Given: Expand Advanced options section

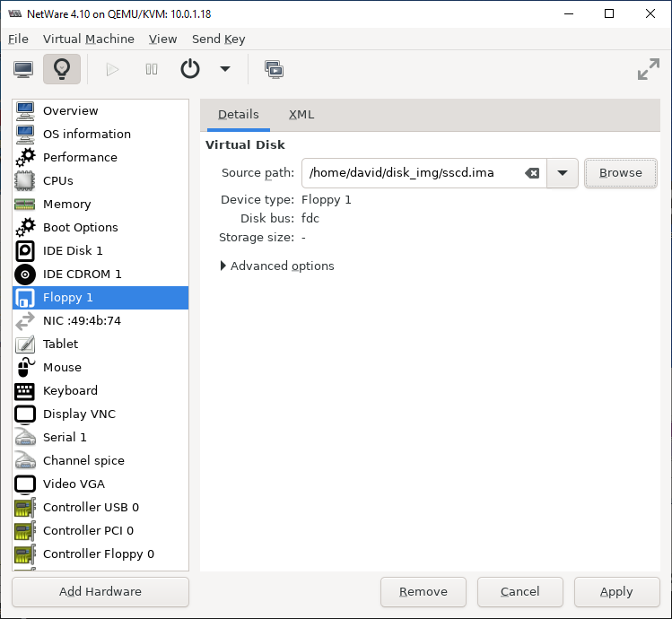Looking at the screenshot, I should pyautogui.click(x=277, y=266).
